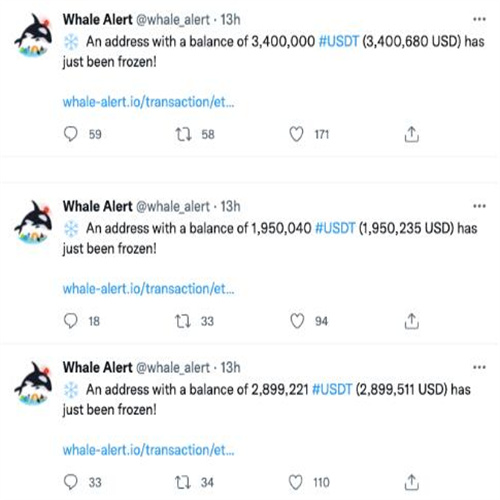The image size is (500, 500).
Task: Open whale-alert.io link in first tweet
Action: click(x=148, y=102)
